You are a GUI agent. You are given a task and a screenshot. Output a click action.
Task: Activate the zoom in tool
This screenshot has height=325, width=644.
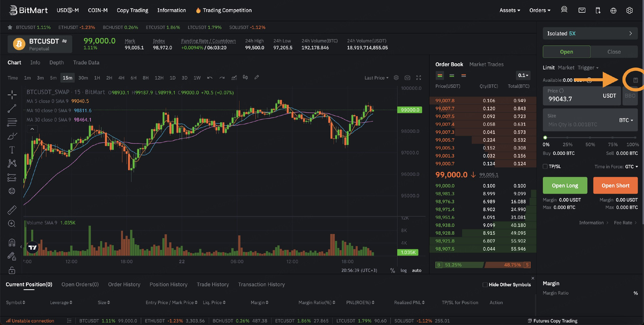pyautogui.click(x=12, y=224)
